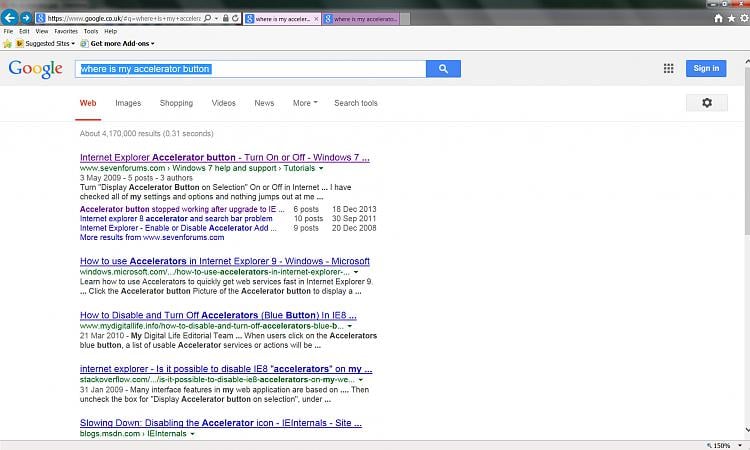Expand mydigitallife.info result options arrow
Image resolution: width=750 pixels, height=450 pixels.
pos(350,326)
